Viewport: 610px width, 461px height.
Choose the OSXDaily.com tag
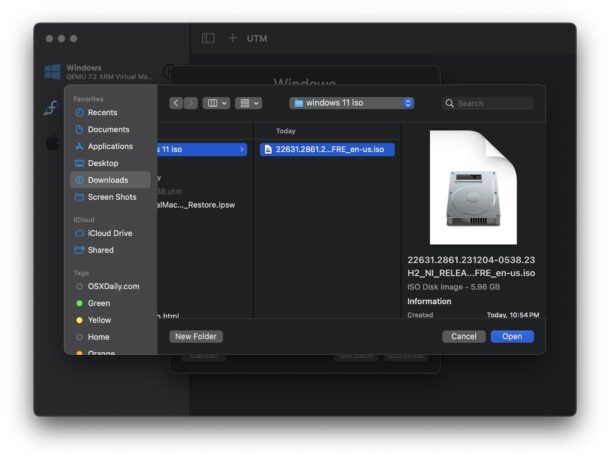pyautogui.click(x=113, y=286)
